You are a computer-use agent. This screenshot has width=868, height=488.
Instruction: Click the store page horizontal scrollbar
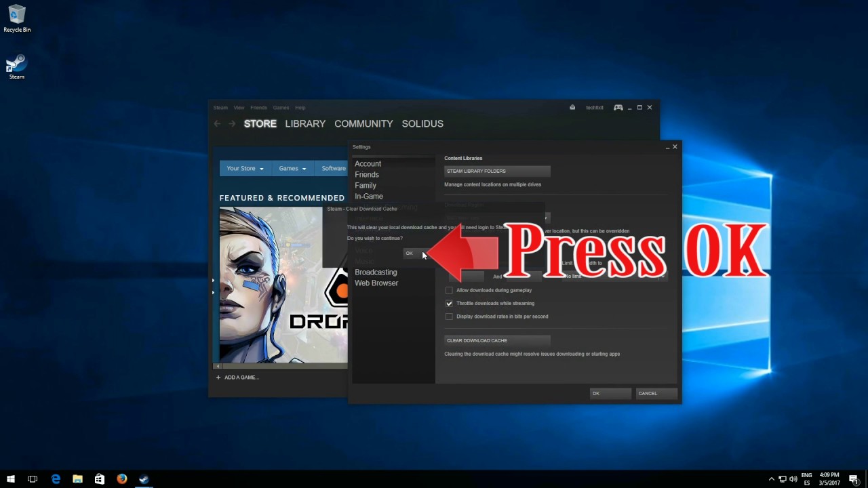point(281,367)
